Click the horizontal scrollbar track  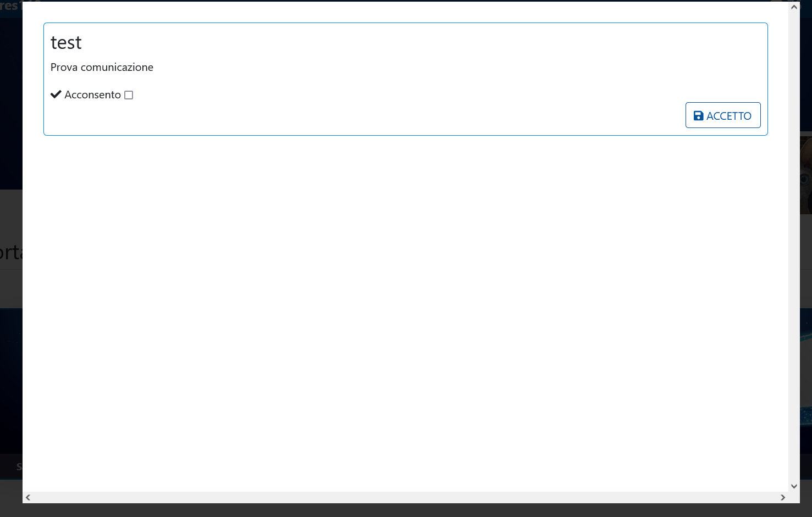(x=405, y=497)
